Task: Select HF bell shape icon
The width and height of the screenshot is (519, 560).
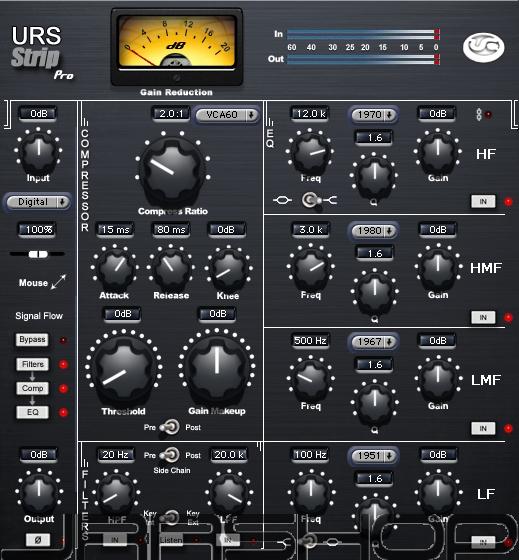Action: (x=282, y=200)
